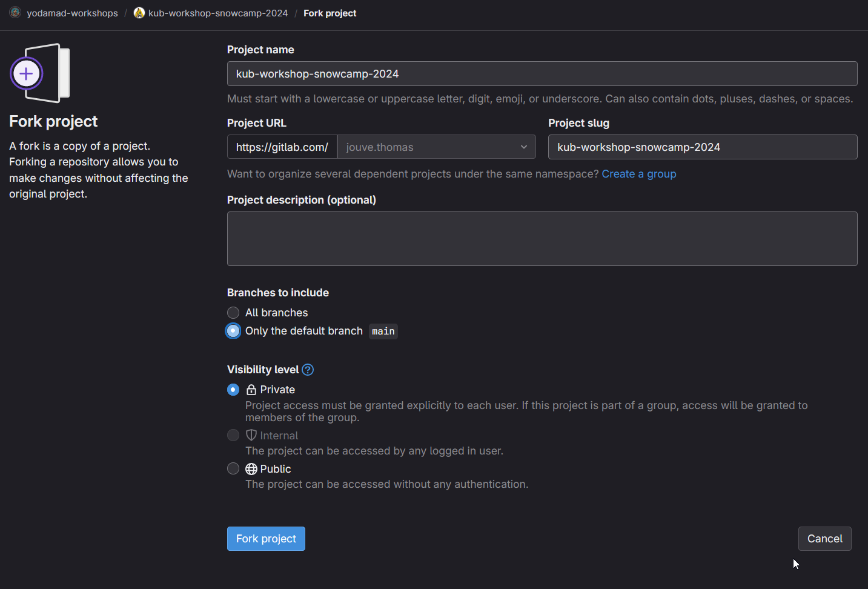Click the yodamad-workshops group avatar icon
The image size is (868, 589).
(15, 13)
